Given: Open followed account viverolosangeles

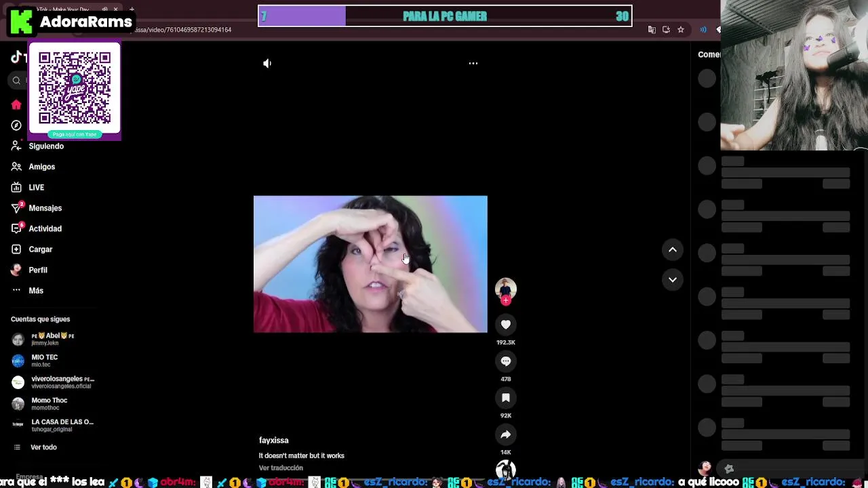Looking at the screenshot, I should [54, 382].
